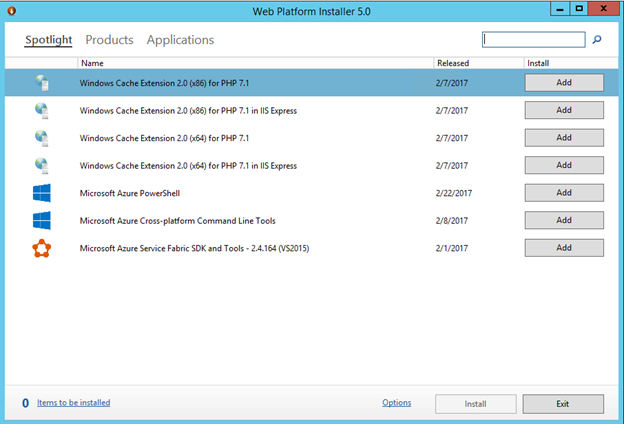Open the Applications tab
Viewport: 624px width, 424px height.
tap(180, 40)
